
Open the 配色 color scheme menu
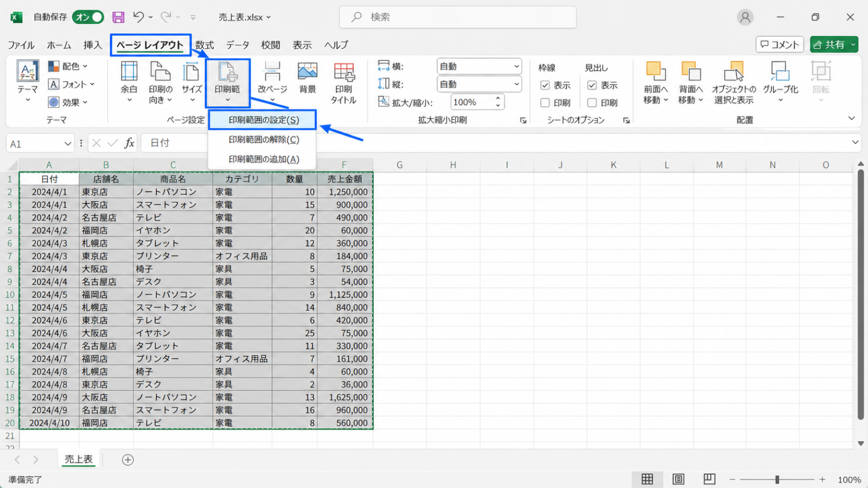pos(68,66)
